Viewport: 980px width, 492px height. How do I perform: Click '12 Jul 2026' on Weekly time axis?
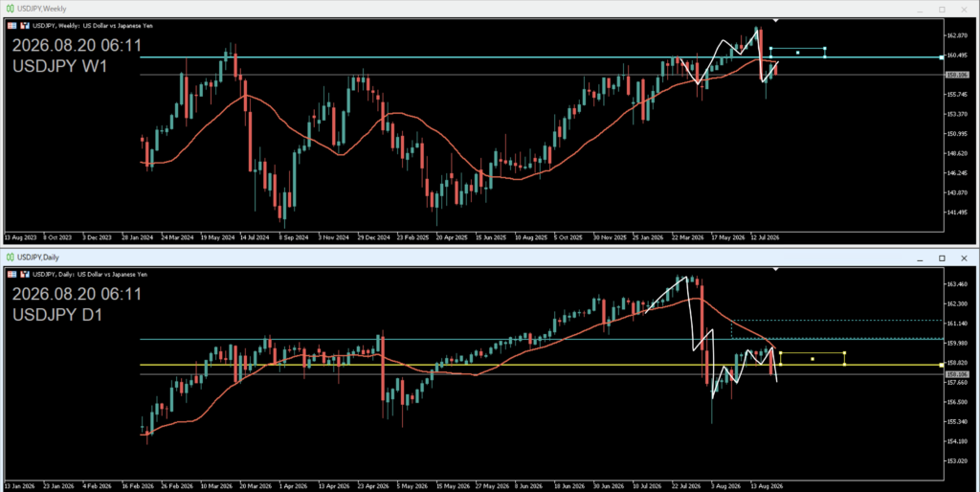(x=765, y=237)
